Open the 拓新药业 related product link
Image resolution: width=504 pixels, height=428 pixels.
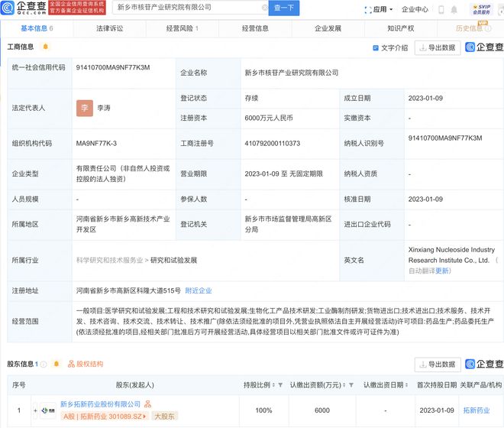click(x=477, y=410)
